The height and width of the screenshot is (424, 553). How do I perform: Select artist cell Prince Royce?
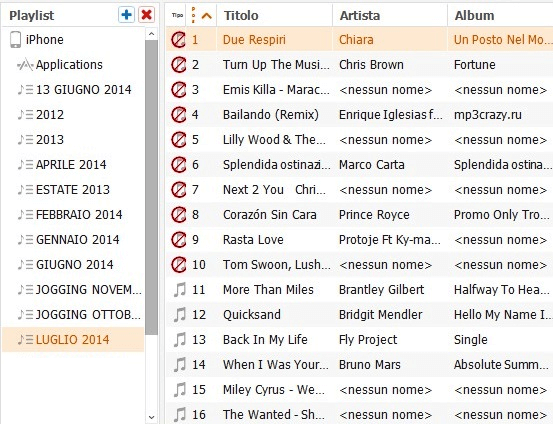pyautogui.click(x=374, y=214)
